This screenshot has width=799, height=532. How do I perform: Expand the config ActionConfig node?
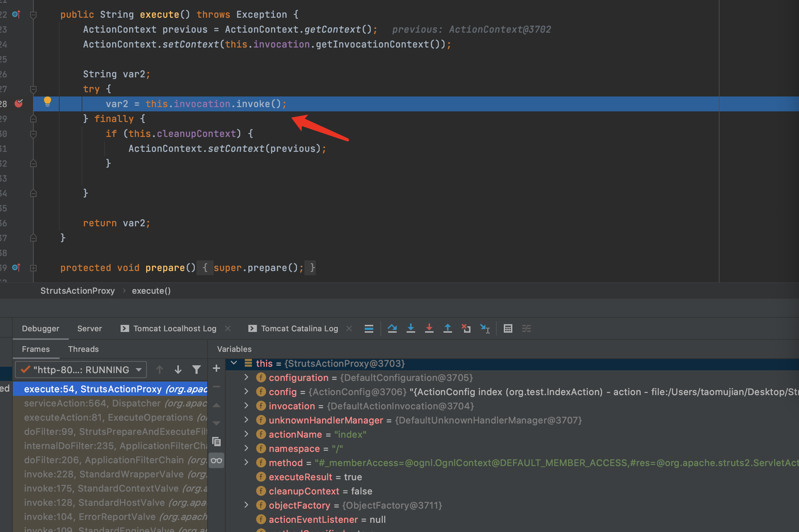[x=247, y=392]
